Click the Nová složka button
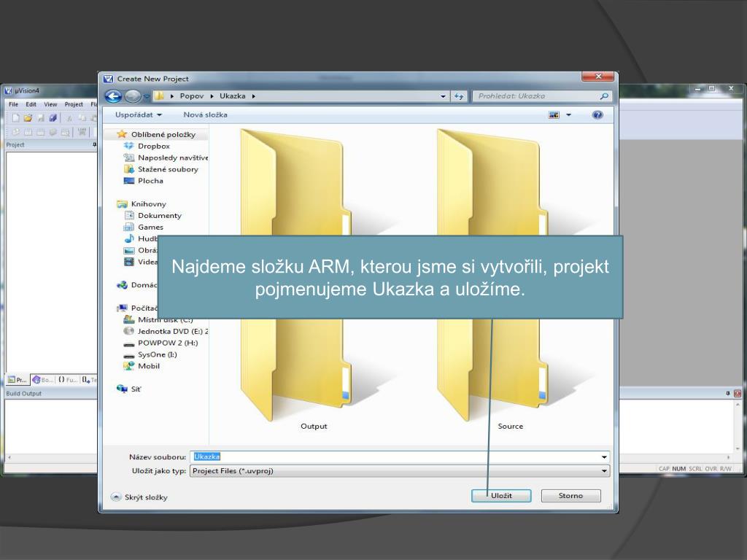The image size is (747, 560). click(x=205, y=114)
